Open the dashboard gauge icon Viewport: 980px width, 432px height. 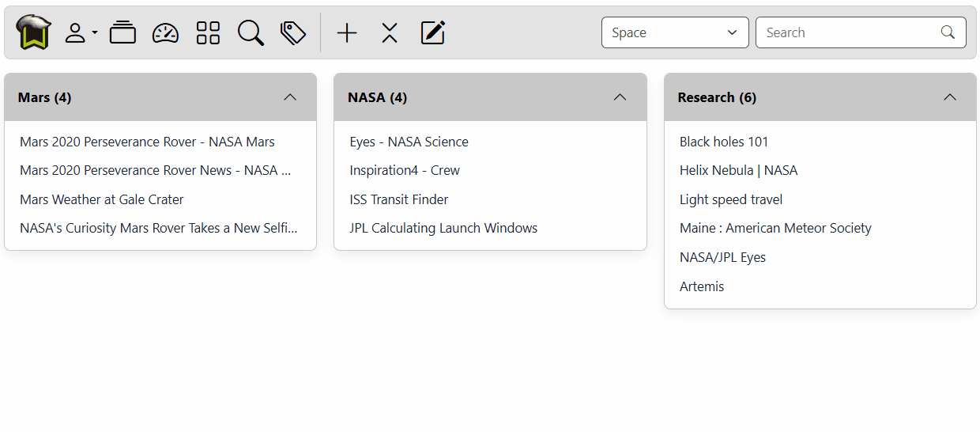(165, 32)
